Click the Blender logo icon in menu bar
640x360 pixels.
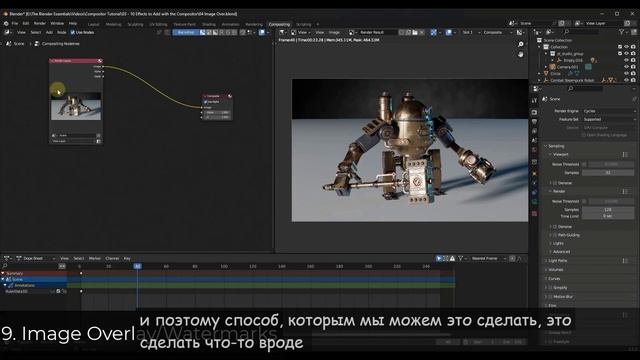click(x=6, y=24)
